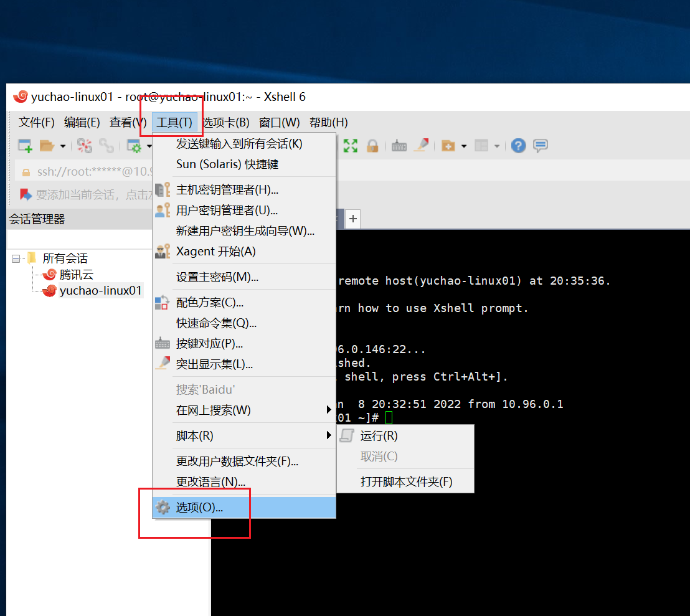Open dropdown arrow beside layout icon
690x616 pixels.
click(496, 146)
